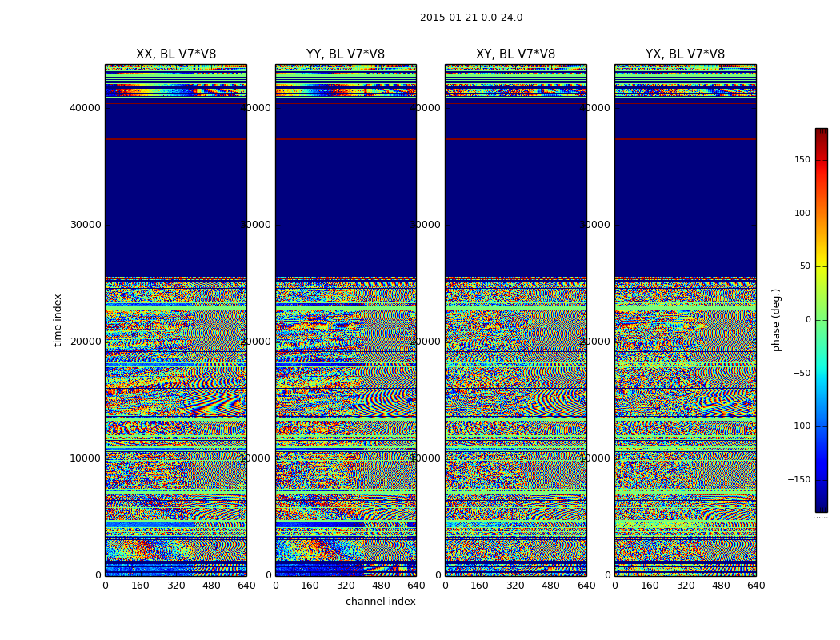Viewport: 840px width, 640px height.
Task: Click the figure title "2015-01-21 0.0-24.0"
Action: pos(471,18)
